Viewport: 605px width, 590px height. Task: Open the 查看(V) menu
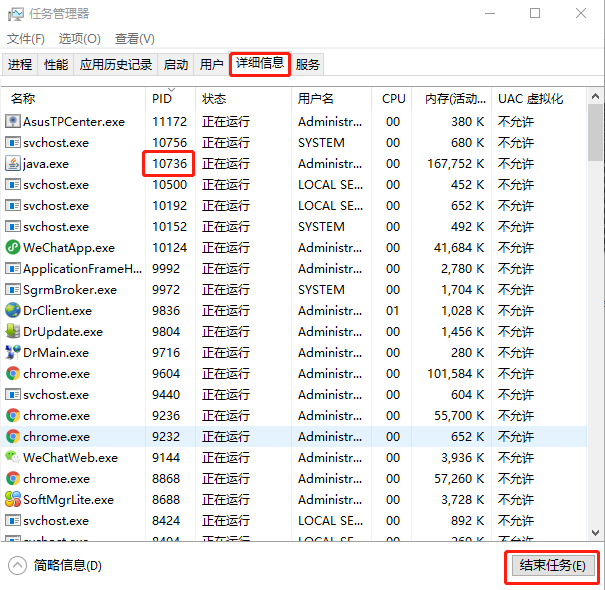pyautogui.click(x=135, y=39)
